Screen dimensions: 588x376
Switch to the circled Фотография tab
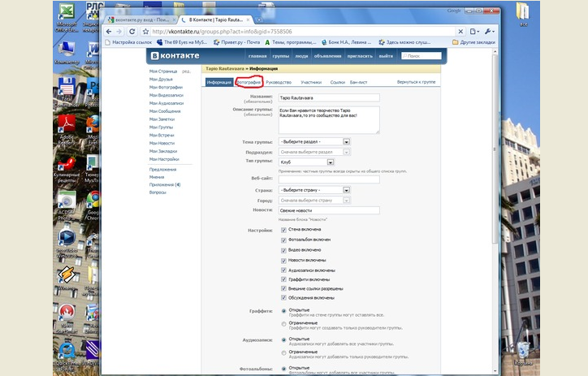coord(249,82)
